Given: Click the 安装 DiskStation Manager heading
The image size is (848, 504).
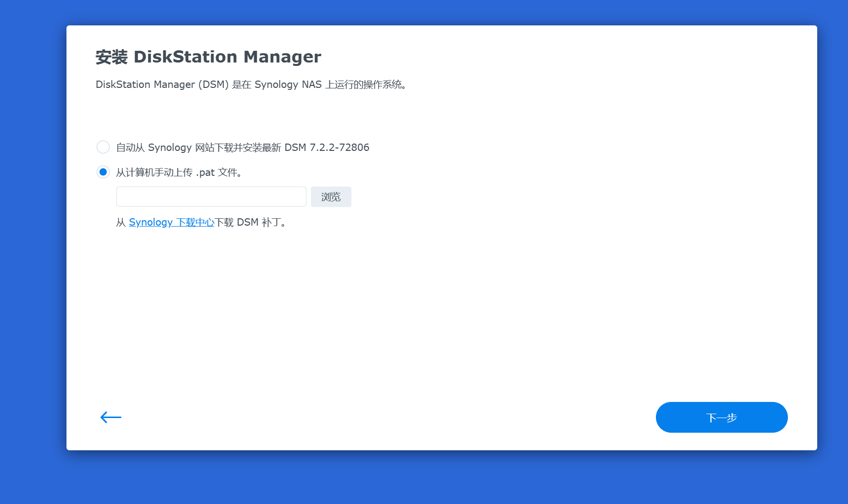Looking at the screenshot, I should coord(208,57).
